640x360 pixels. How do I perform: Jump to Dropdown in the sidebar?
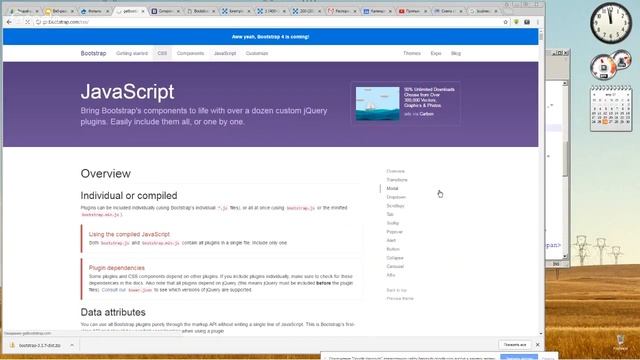396,197
